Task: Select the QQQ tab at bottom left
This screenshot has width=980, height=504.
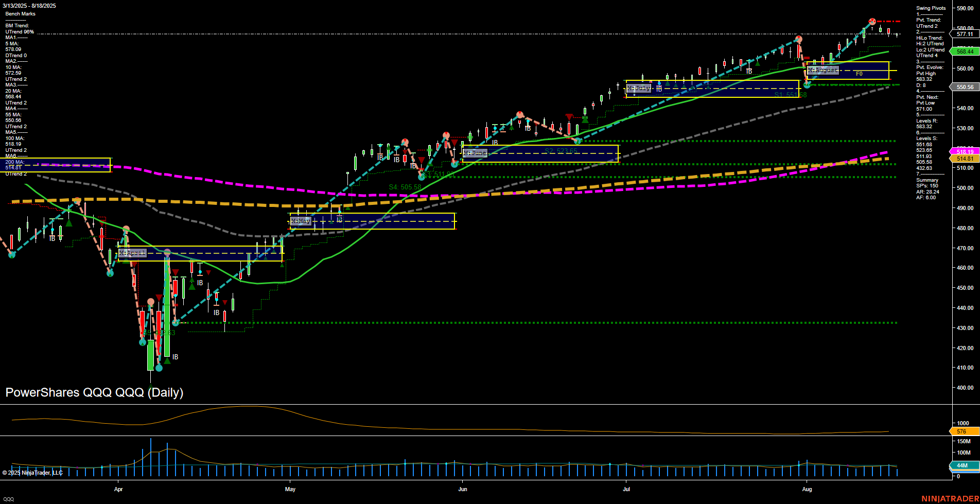Action: coord(9,498)
